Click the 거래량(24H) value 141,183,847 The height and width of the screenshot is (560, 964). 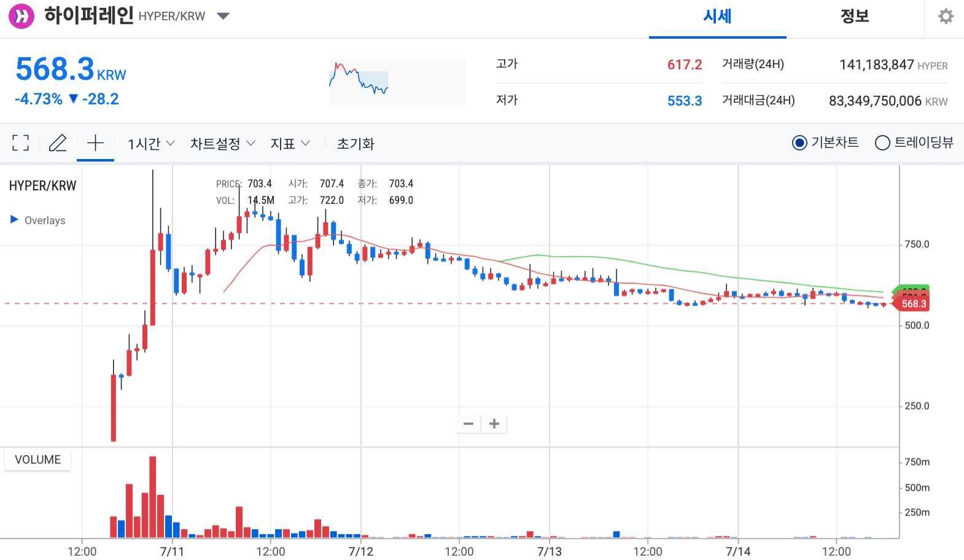pyautogui.click(x=877, y=65)
